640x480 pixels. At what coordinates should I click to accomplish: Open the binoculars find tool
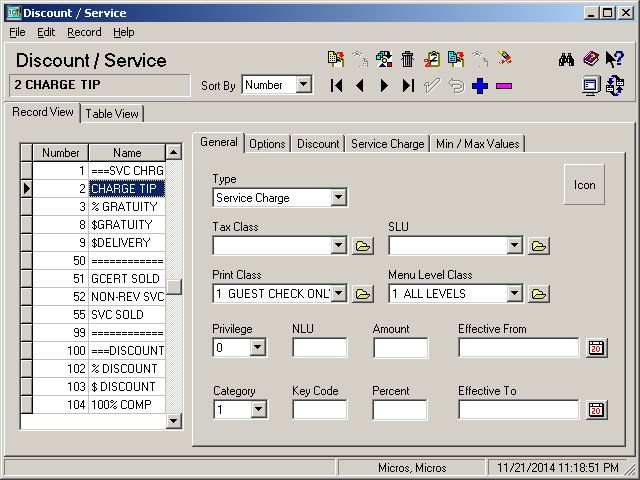[566, 60]
